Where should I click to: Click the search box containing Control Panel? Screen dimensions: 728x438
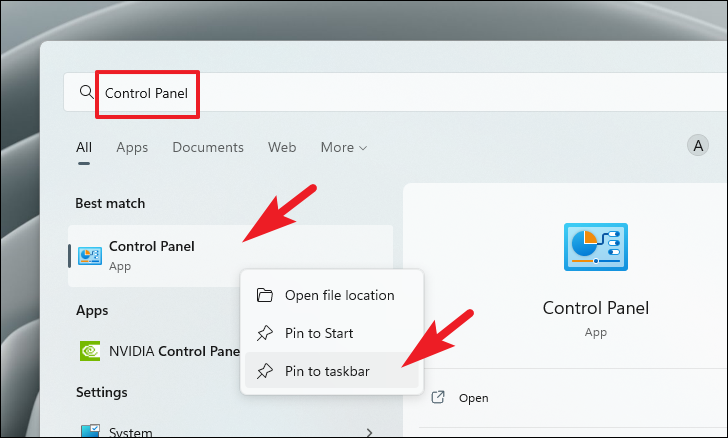tap(395, 92)
